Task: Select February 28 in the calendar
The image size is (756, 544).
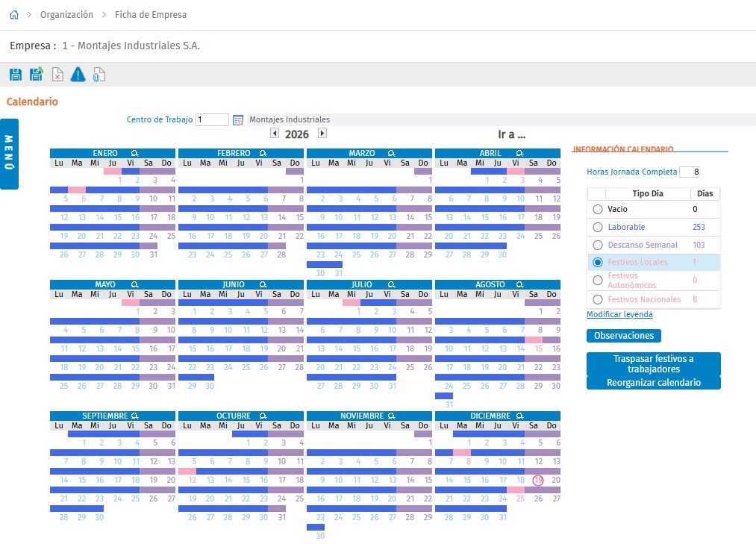Action: click(x=281, y=254)
